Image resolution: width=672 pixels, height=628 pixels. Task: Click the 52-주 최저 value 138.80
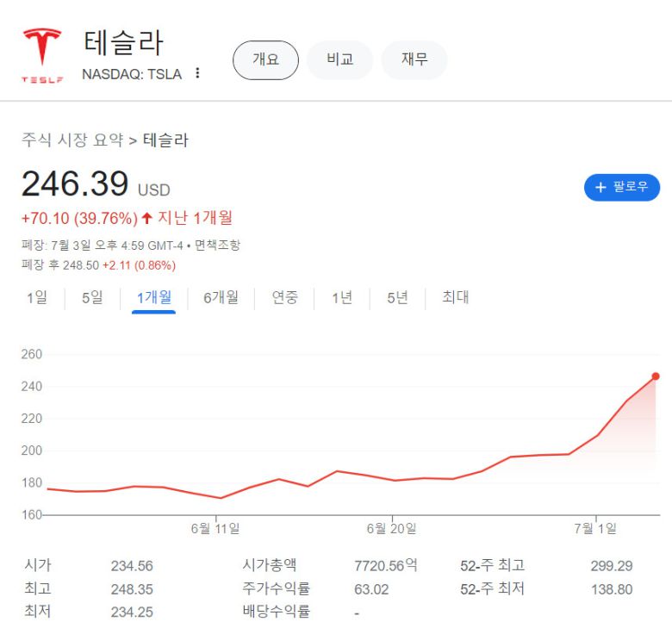[x=612, y=589]
